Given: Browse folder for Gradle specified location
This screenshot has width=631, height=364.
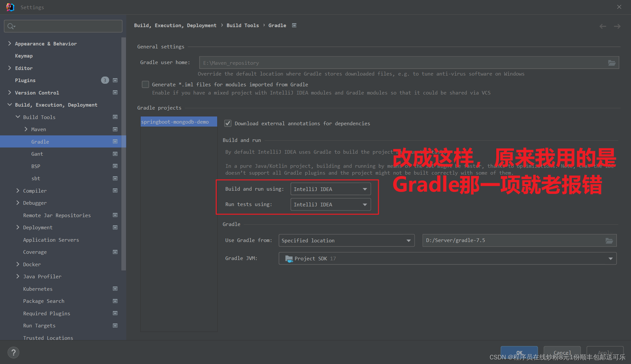Looking at the screenshot, I should pyautogui.click(x=609, y=241).
